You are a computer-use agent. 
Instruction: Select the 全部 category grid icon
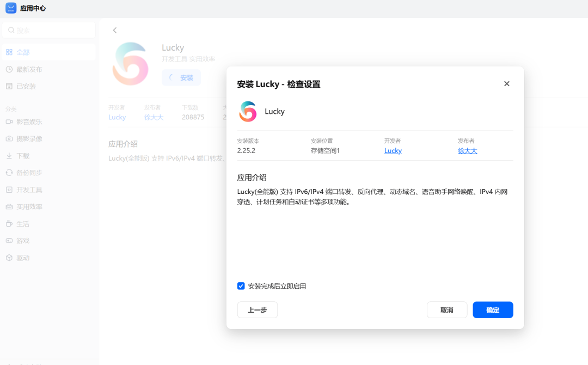9,52
